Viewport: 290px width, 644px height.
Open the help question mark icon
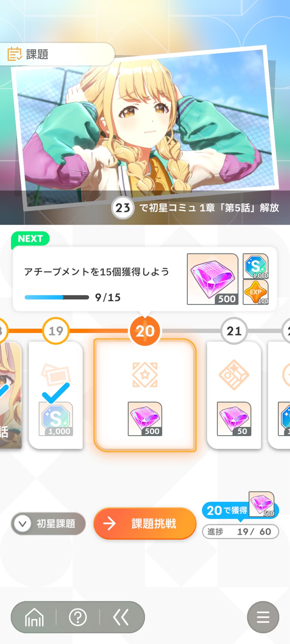tap(78, 617)
